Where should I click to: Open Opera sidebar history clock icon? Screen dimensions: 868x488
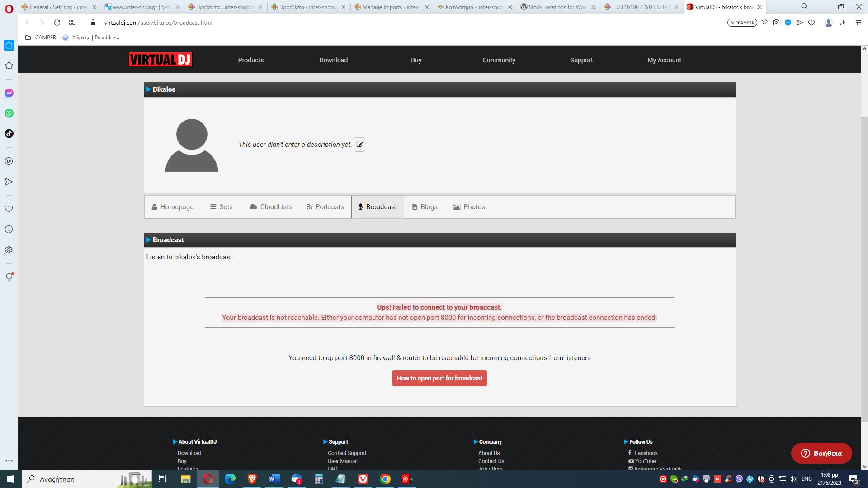coord(9,230)
